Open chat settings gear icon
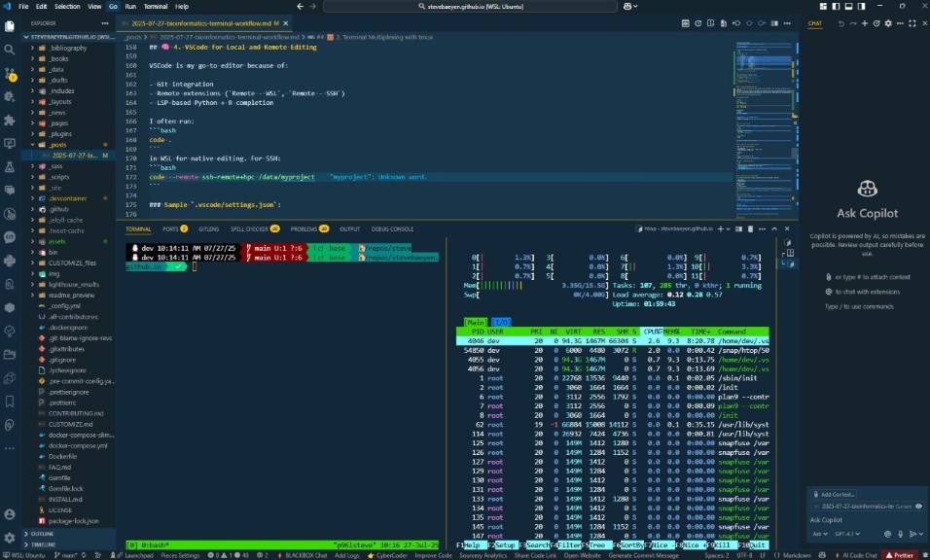The image size is (930, 560). [x=888, y=23]
